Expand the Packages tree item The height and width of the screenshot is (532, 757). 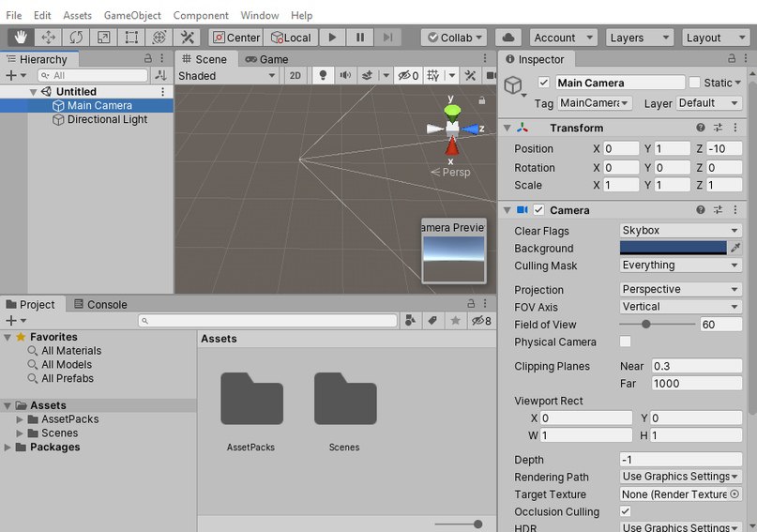tap(8, 447)
